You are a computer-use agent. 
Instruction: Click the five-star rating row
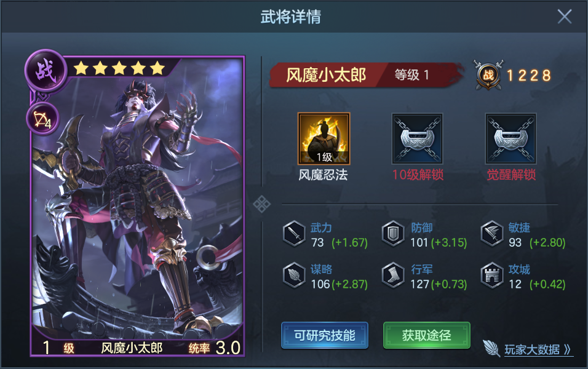(x=119, y=68)
